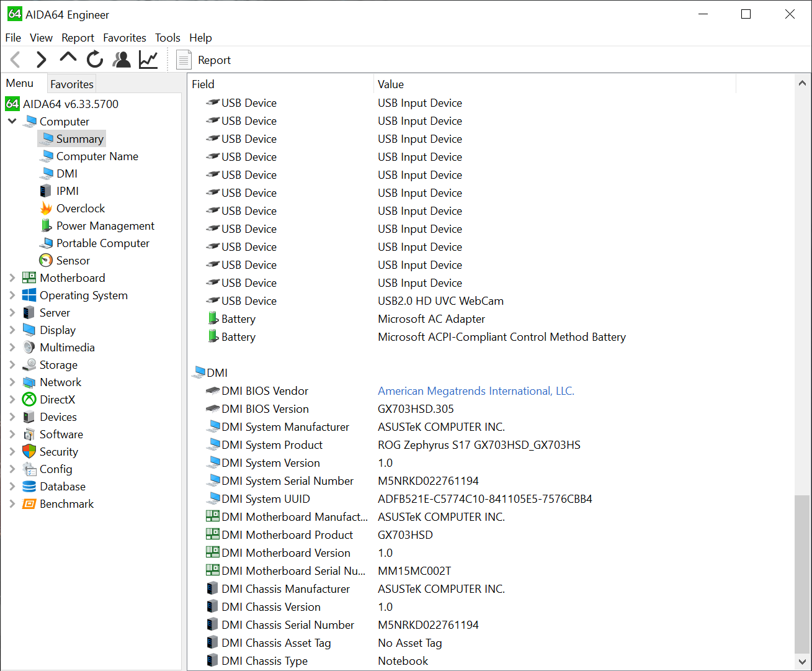
Task: Click the Motherboard board icon in tree
Action: (x=29, y=277)
